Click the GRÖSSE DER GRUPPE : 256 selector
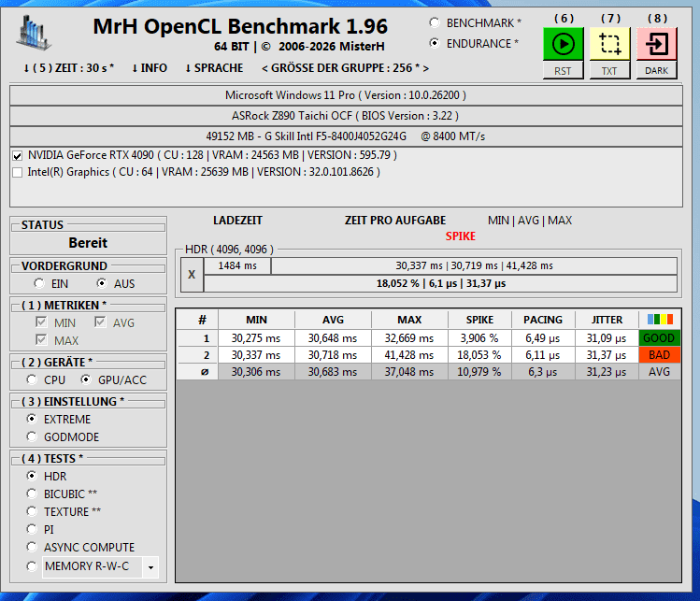Image resolution: width=700 pixels, height=601 pixels. coord(346,68)
